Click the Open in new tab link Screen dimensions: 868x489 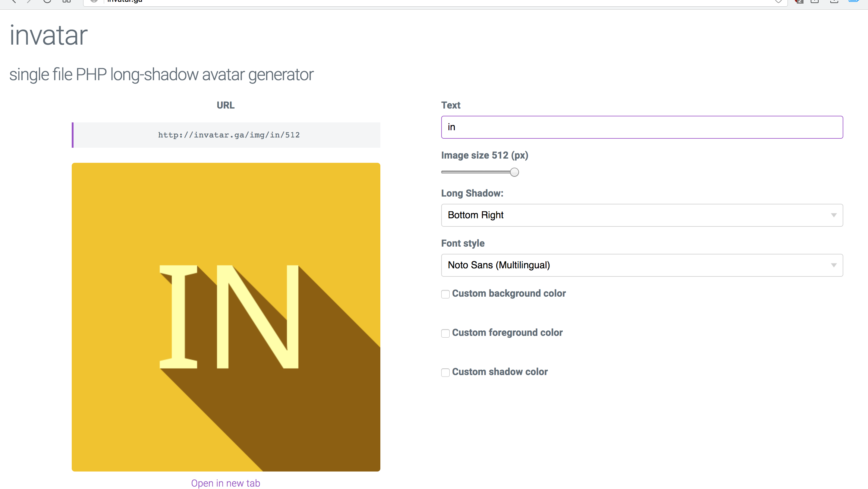point(225,483)
